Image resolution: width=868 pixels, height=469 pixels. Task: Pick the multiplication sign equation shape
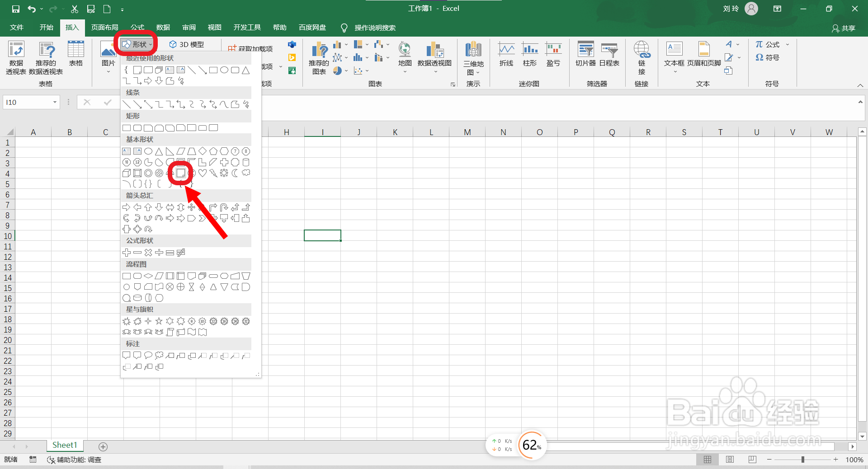148,253
